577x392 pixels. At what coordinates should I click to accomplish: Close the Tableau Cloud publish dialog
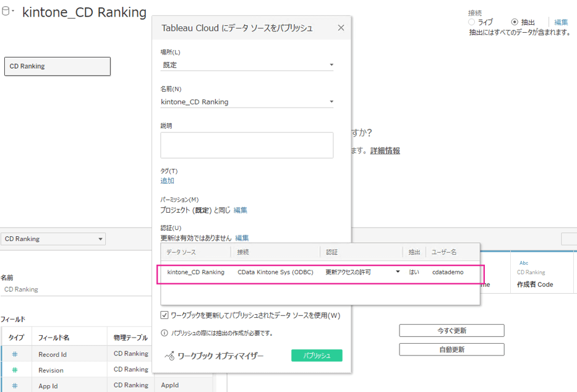[x=341, y=28]
